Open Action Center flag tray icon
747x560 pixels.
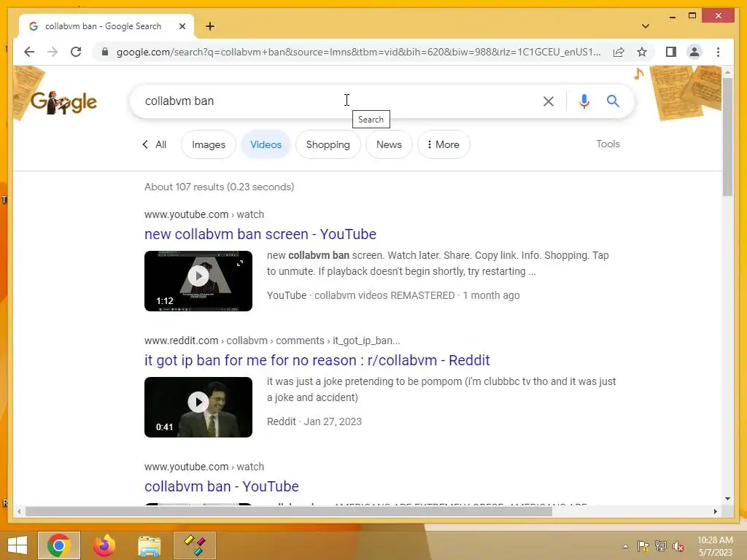[643, 546]
